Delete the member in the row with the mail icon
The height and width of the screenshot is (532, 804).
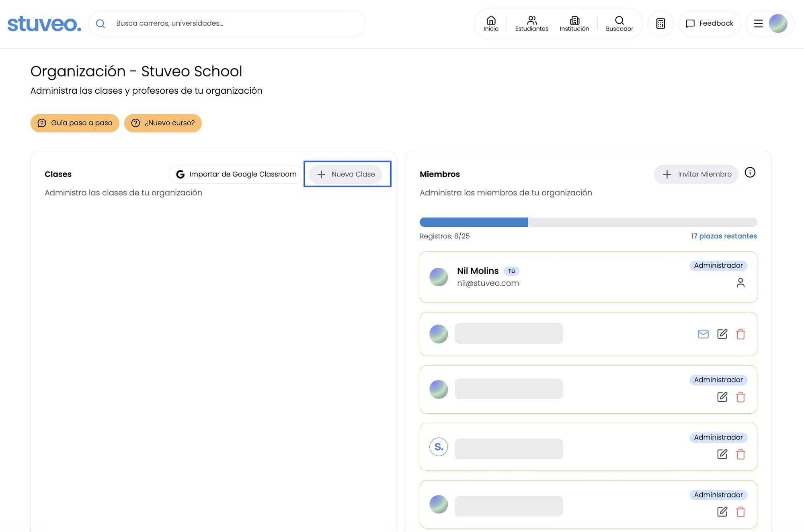pyautogui.click(x=740, y=334)
